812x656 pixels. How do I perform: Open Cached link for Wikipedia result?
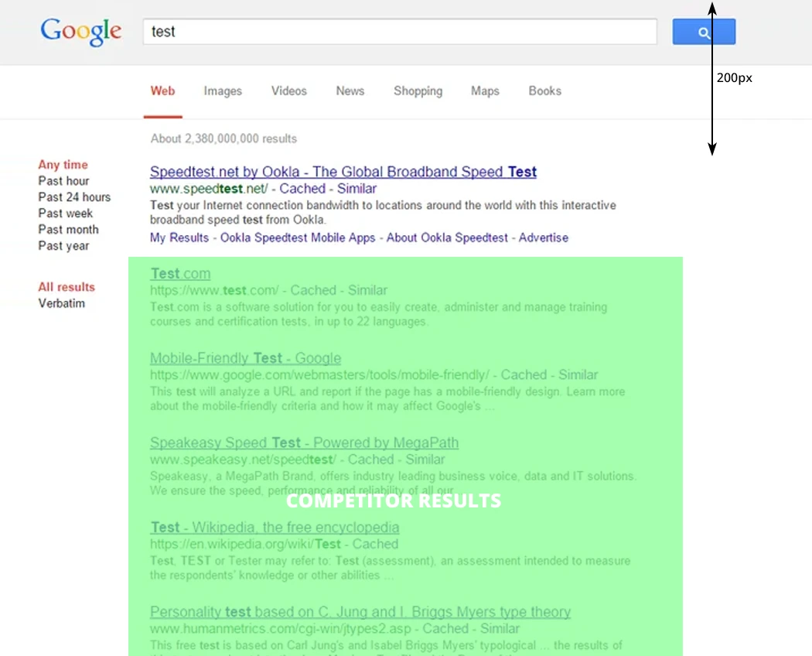(375, 544)
